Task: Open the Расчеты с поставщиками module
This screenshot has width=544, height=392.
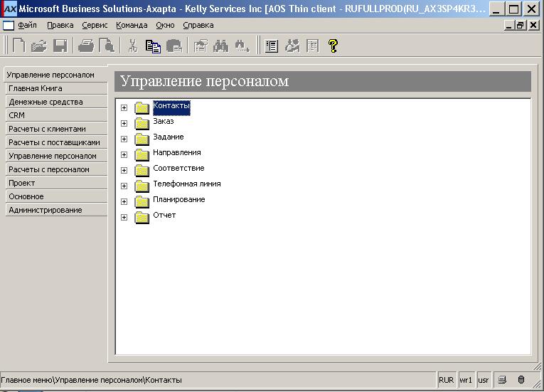Action: tap(56, 143)
